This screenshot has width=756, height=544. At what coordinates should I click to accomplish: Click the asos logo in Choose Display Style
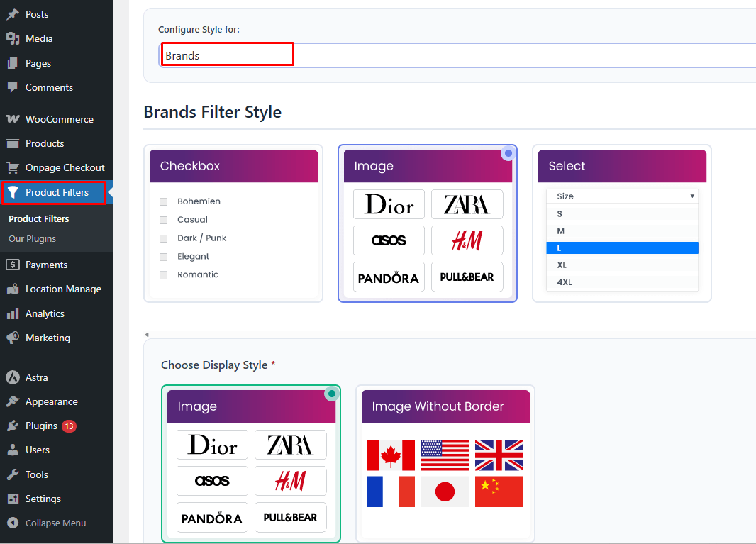[212, 480]
